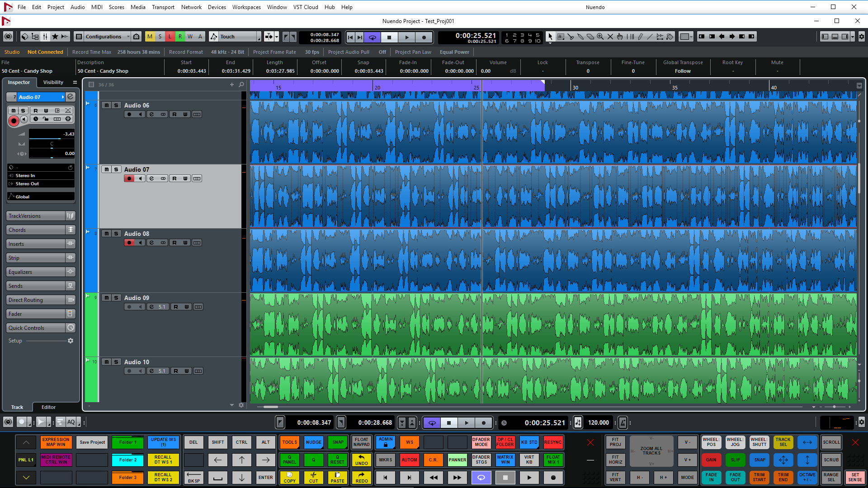Click the Redo arrow button in control panel

point(361,478)
